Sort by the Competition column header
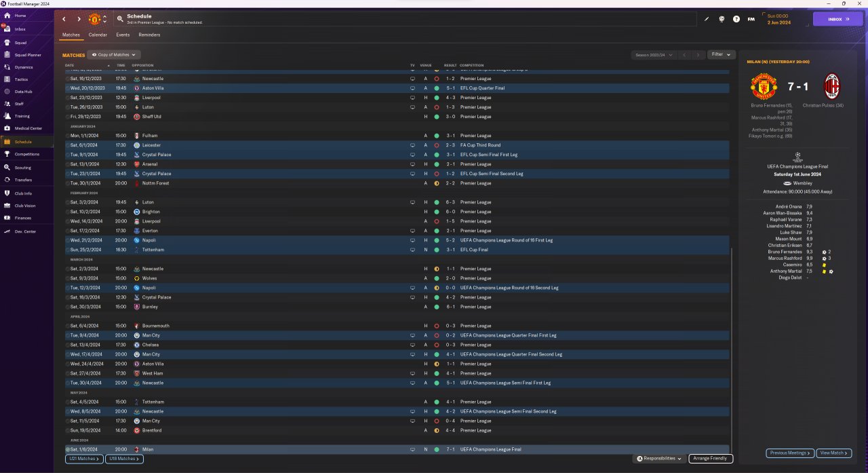868x473 pixels. tap(471, 65)
